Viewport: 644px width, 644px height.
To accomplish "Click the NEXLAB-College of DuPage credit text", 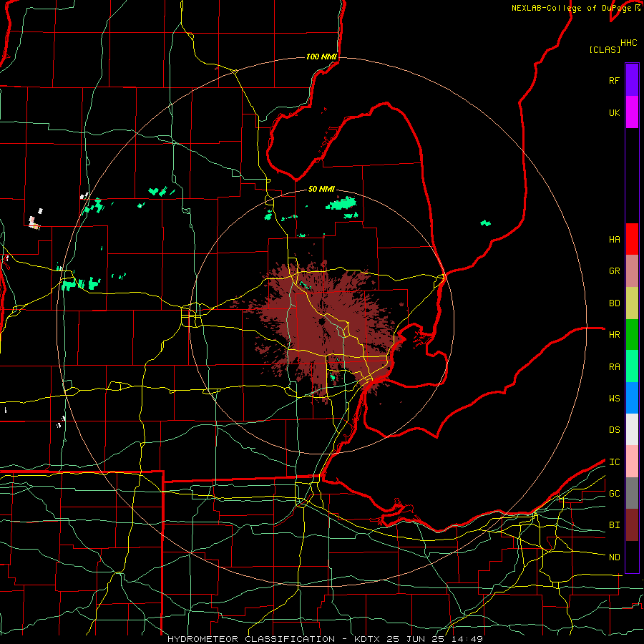I will point(571,8).
